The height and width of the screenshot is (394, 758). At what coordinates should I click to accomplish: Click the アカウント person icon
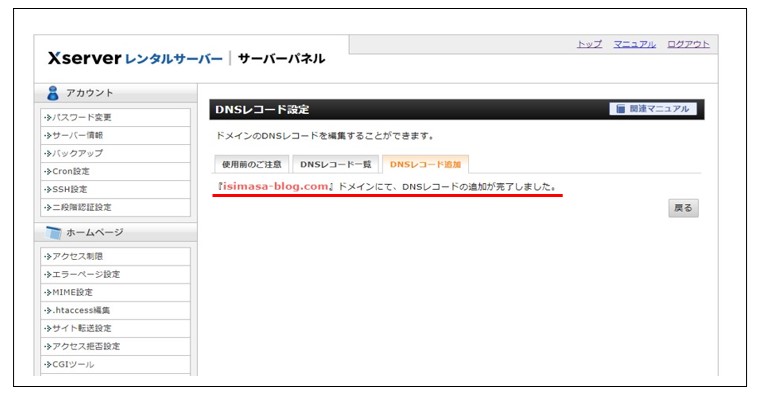(x=53, y=93)
